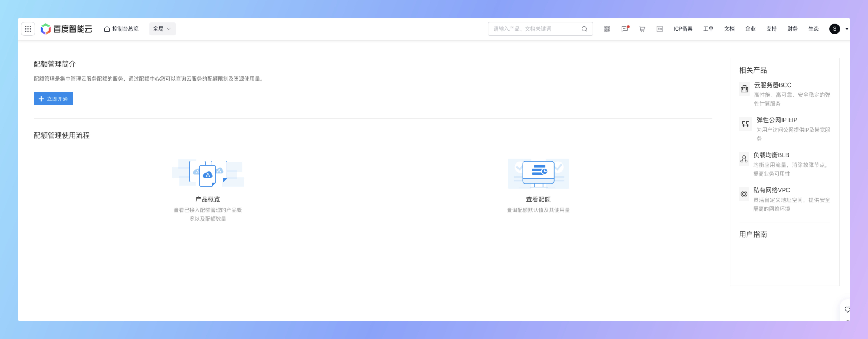Open 企业 menu item
The height and width of the screenshot is (339, 868).
750,29
